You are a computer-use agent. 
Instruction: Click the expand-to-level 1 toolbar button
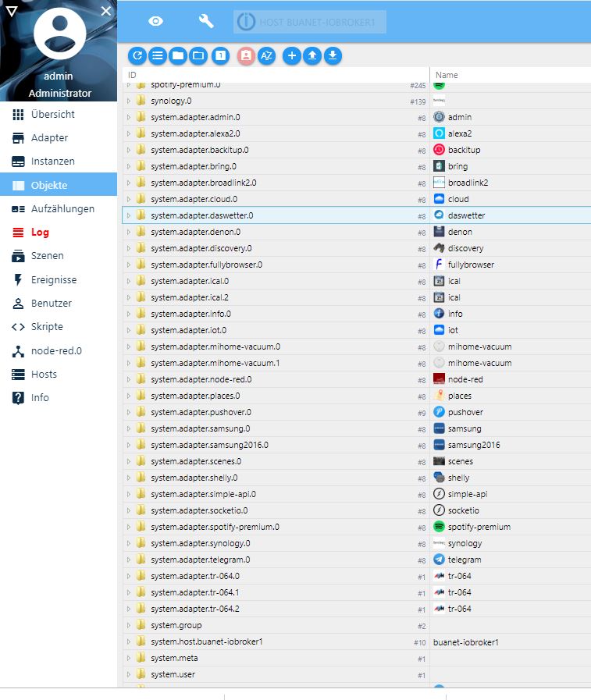(x=221, y=55)
